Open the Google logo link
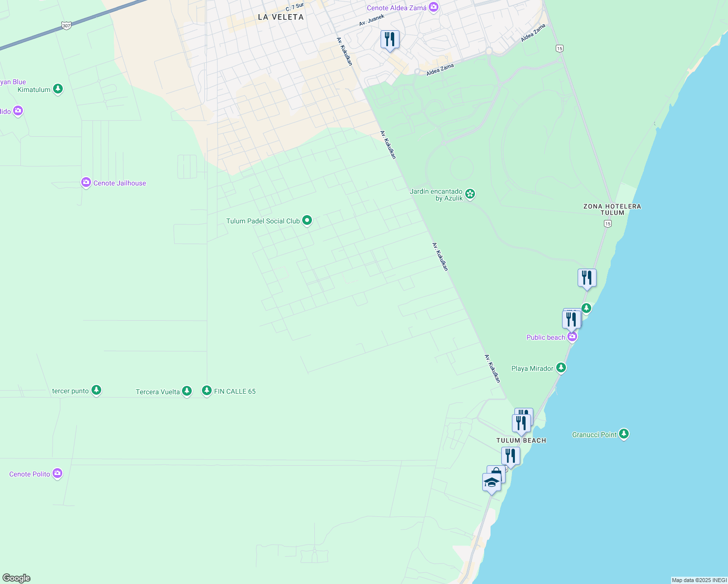Screen dimensions: 728x584 (16, 578)
